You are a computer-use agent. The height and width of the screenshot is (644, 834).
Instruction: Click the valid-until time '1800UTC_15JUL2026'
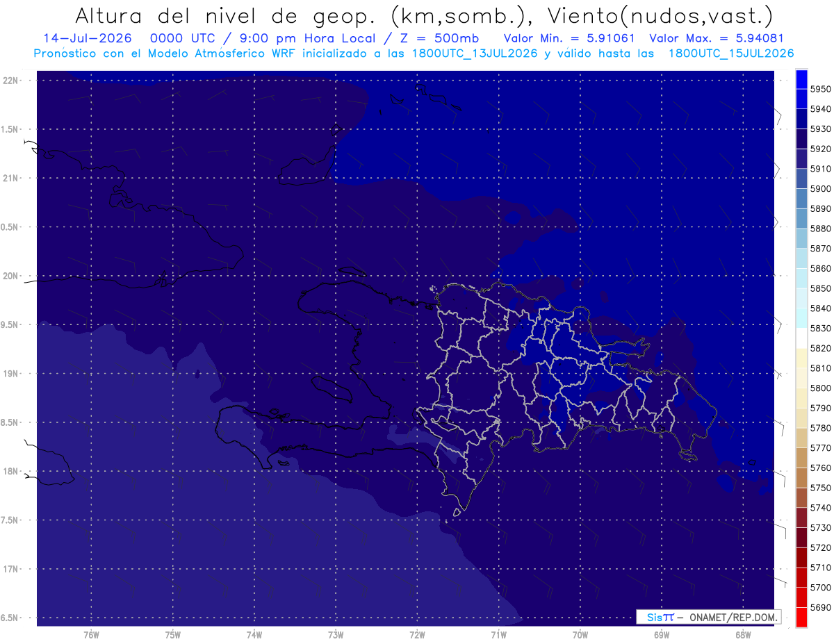pos(731,53)
